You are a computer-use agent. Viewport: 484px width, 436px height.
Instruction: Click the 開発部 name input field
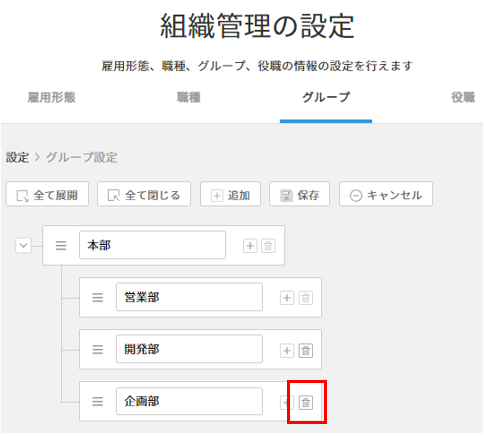[x=189, y=349]
